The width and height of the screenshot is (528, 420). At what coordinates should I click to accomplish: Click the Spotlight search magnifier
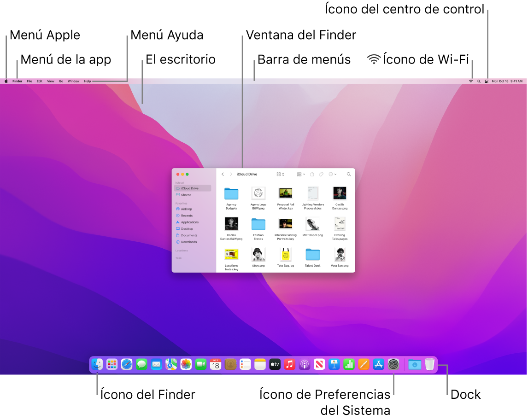click(x=479, y=81)
